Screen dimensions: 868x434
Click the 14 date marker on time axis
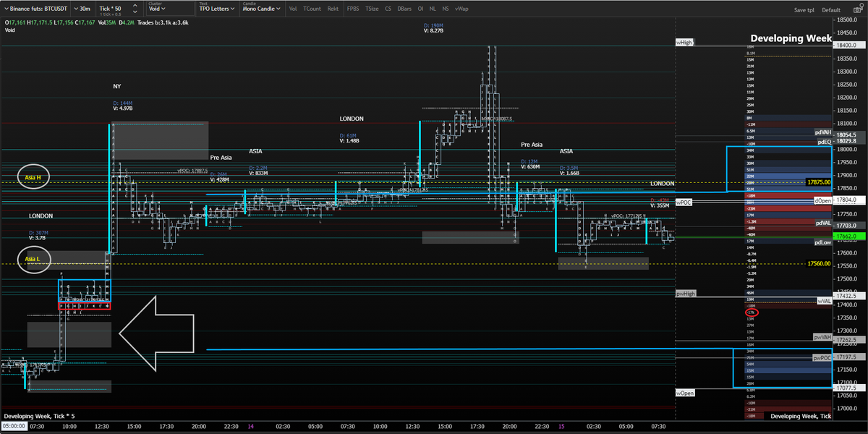(252, 426)
